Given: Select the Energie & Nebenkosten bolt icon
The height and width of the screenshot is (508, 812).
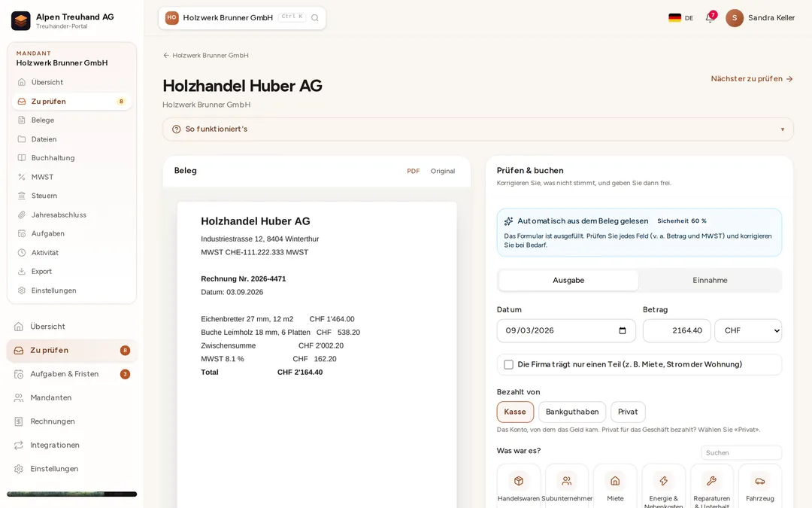Looking at the screenshot, I should [x=663, y=480].
